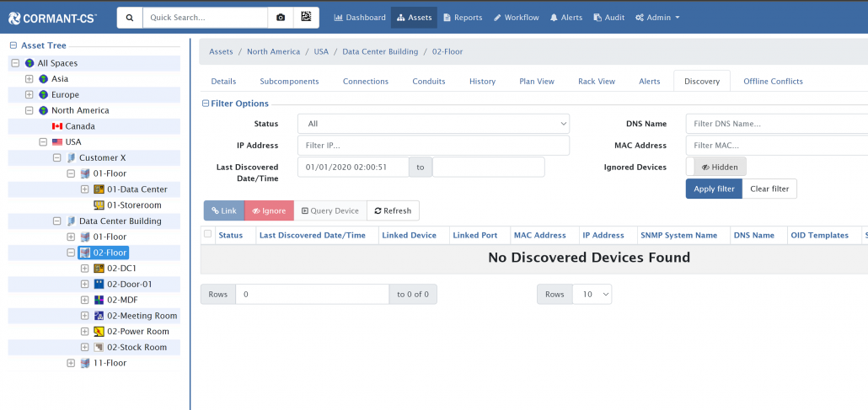Viewport: 868px width, 410px height.
Task: Click the Canada flag icon
Action: point(57,126)
